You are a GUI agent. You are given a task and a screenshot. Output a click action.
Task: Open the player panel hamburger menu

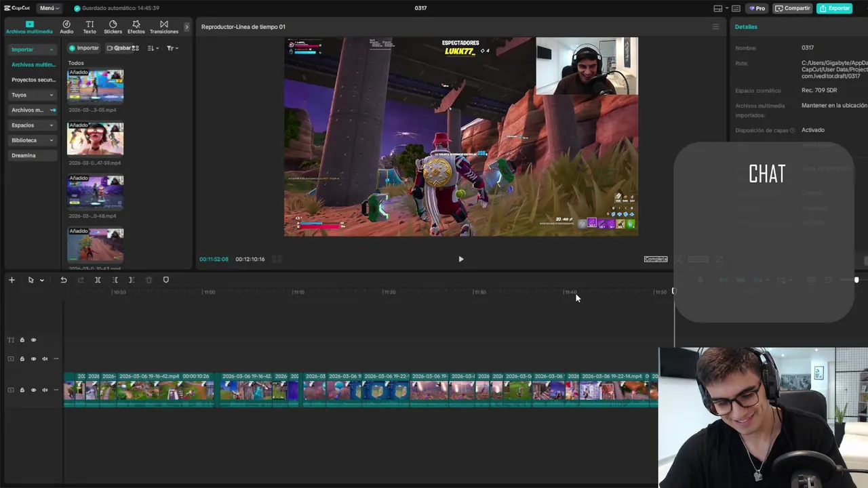click(715, 27)
